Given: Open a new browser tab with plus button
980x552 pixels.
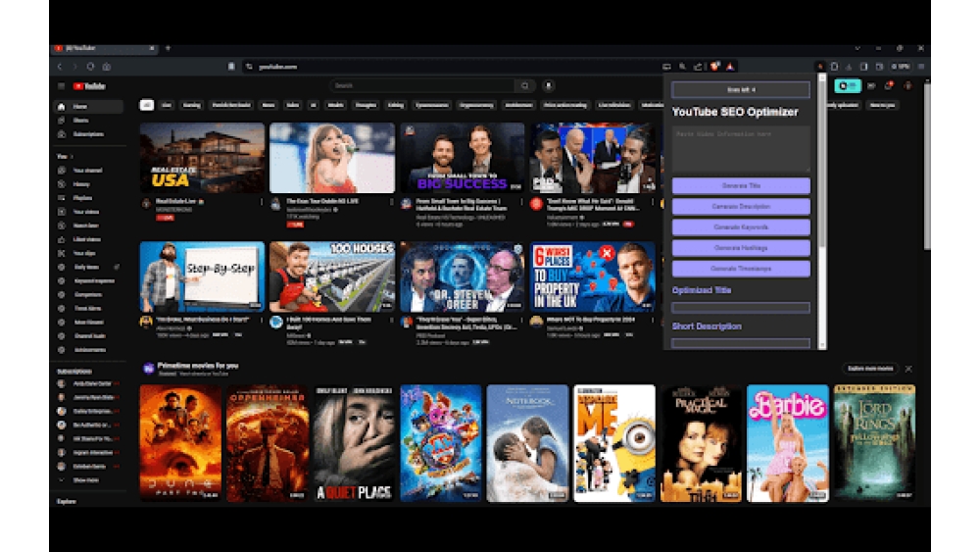Looking at the screenshot, I should click(168, 48).
